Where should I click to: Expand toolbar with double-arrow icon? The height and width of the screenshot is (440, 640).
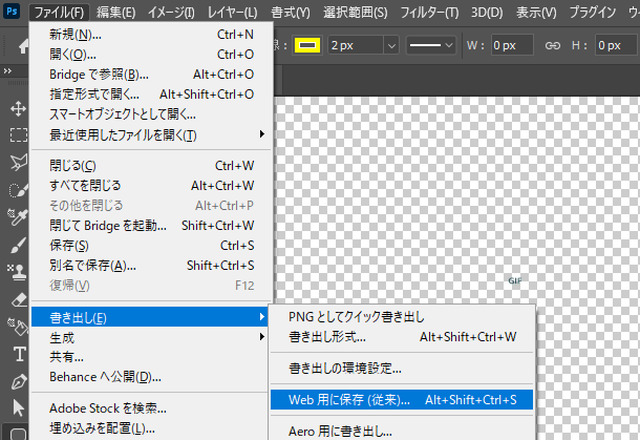[x=7, y=71]
